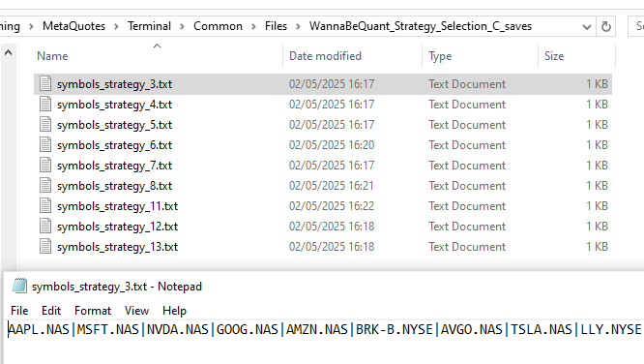Screen dimensions: 644x364
Task: Click AMZN.NAS in Notepad text
Action: point(317,329)
